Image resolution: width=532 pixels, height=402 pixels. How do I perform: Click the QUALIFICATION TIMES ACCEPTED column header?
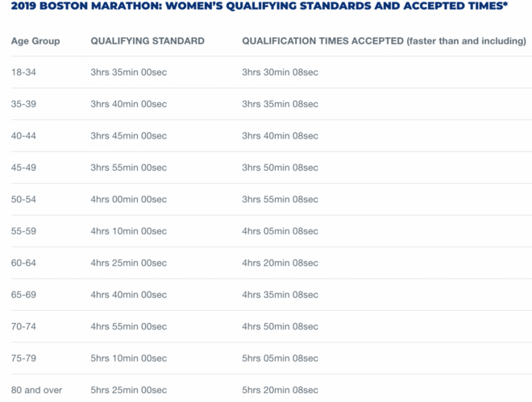coord(384,41)
